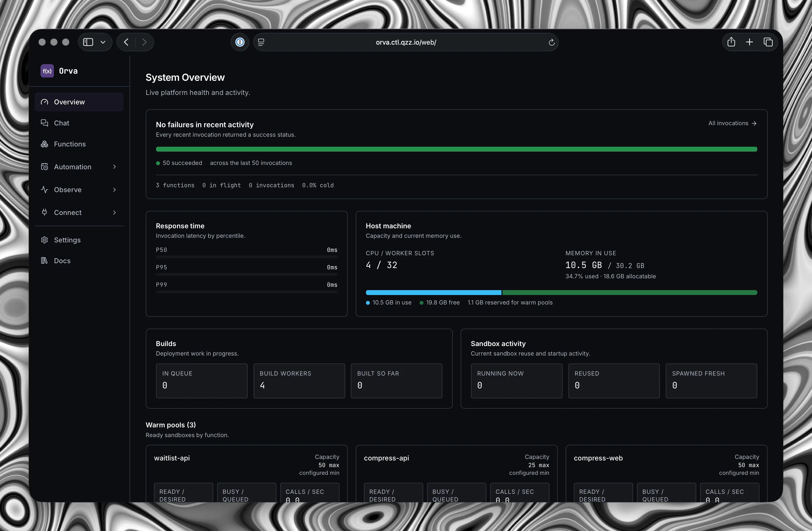This screenshot has width=812, height=531.
Task: Open the Overview menu item
Action: tap(79, 102)
